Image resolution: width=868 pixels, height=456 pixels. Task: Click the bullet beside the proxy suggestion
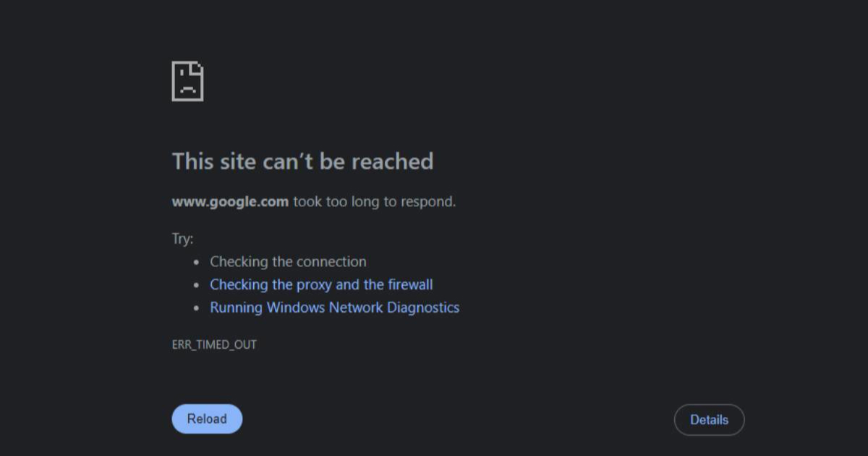coord(197,284)
